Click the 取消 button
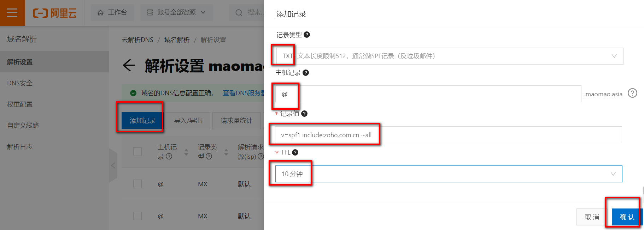 592,217
